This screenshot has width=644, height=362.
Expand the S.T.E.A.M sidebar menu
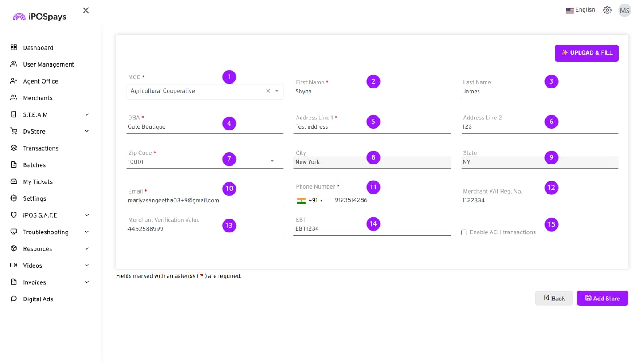coord(87,114)
